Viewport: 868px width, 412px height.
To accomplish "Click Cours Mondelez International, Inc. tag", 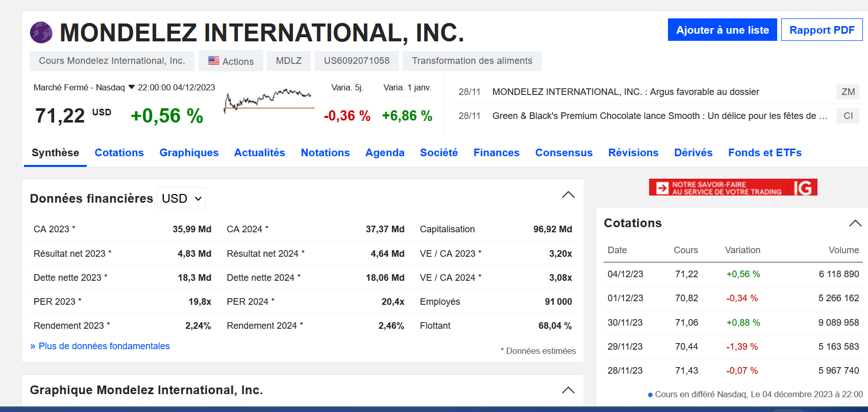I will (112, 61).
